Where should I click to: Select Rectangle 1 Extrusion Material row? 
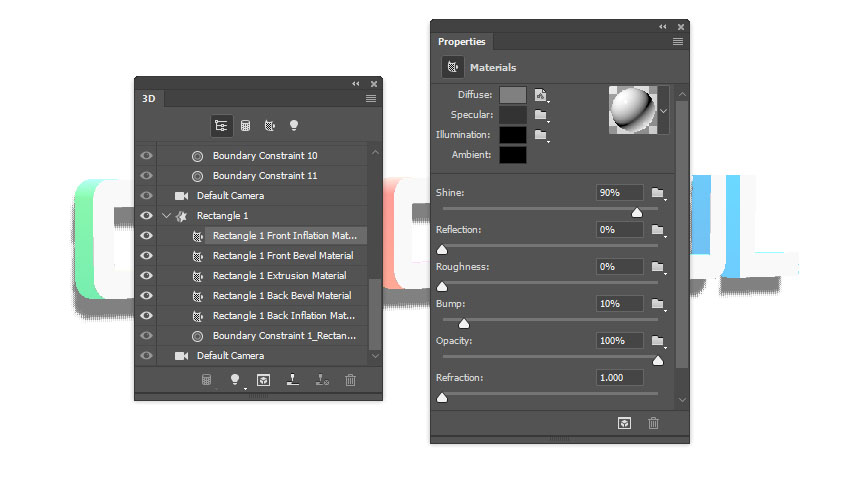(262, 276)
